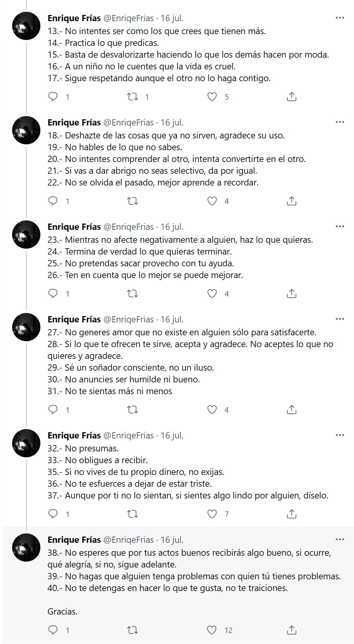Open more options menu on tweet starting 27.-
This screenshot has width=354, height=644.
[x=340, y=319]
